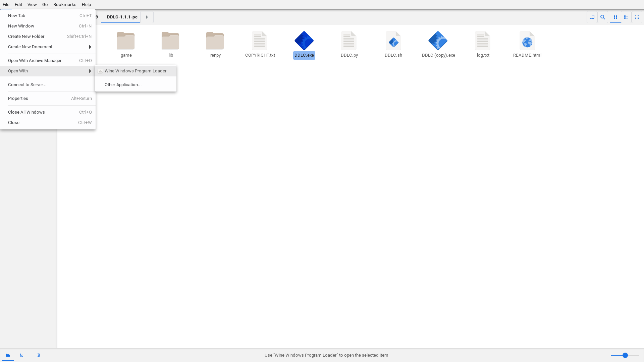Open the lib folder icon
644x362 pixels.
[170, 41]
